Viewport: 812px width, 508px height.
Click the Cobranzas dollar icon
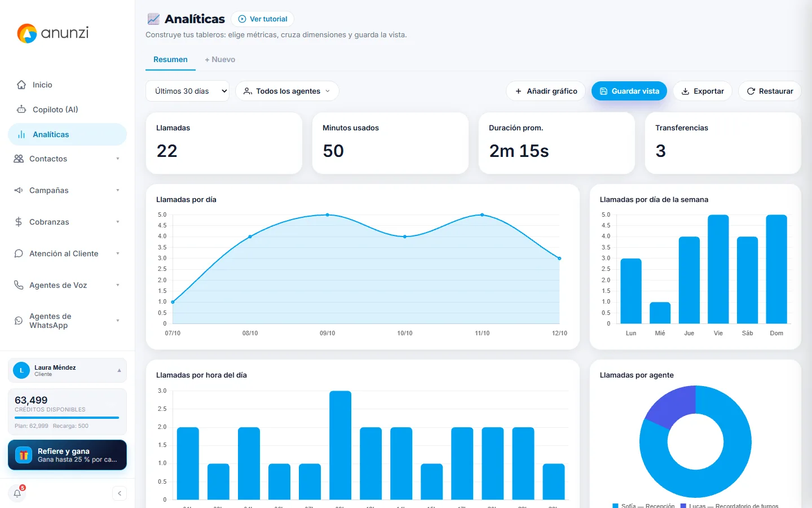(19, 222)
